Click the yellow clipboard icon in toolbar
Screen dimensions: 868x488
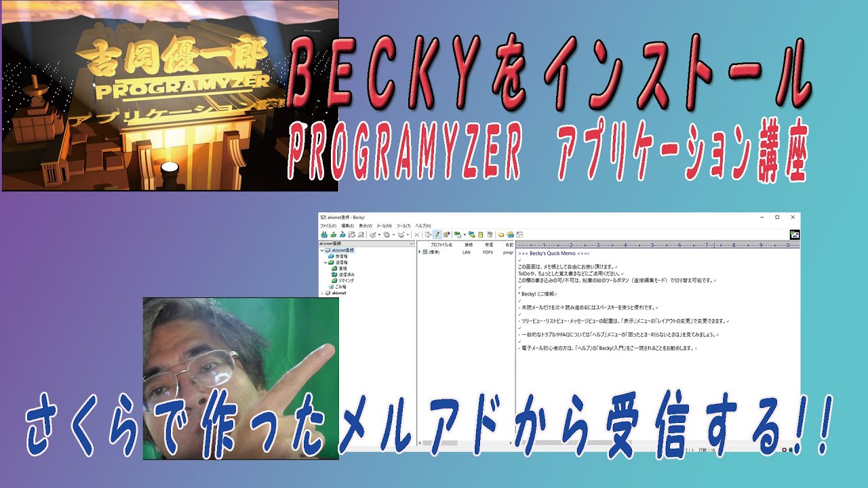coord(481,235)
